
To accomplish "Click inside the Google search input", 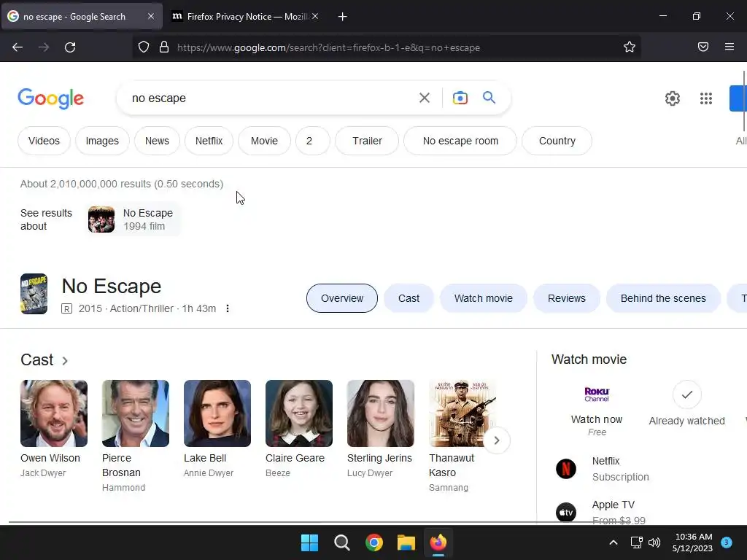I will tap(271, 98).
